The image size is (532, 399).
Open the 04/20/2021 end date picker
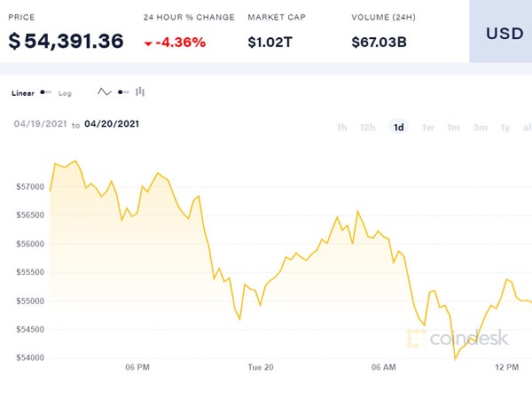tap(111, 124)
